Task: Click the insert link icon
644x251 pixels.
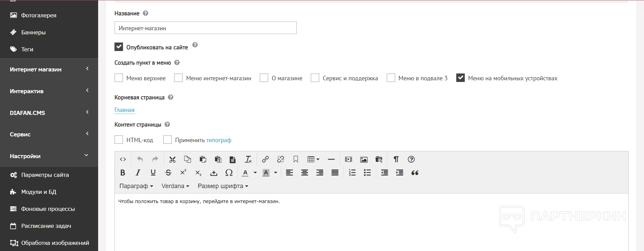Action: click(x=265, y=159)
